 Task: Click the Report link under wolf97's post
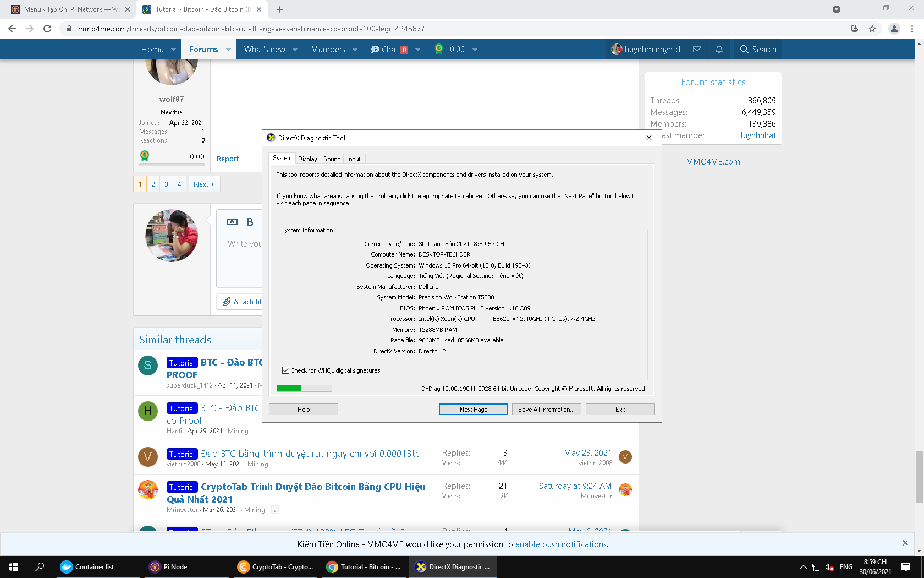point(228,159)
